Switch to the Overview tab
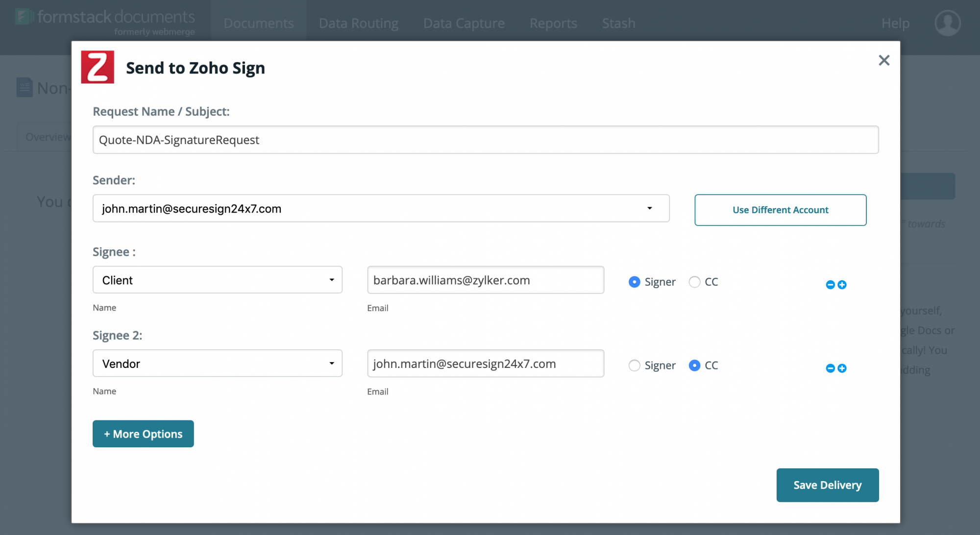This screenshot has height=535, width=980. [x=48, y=137]
